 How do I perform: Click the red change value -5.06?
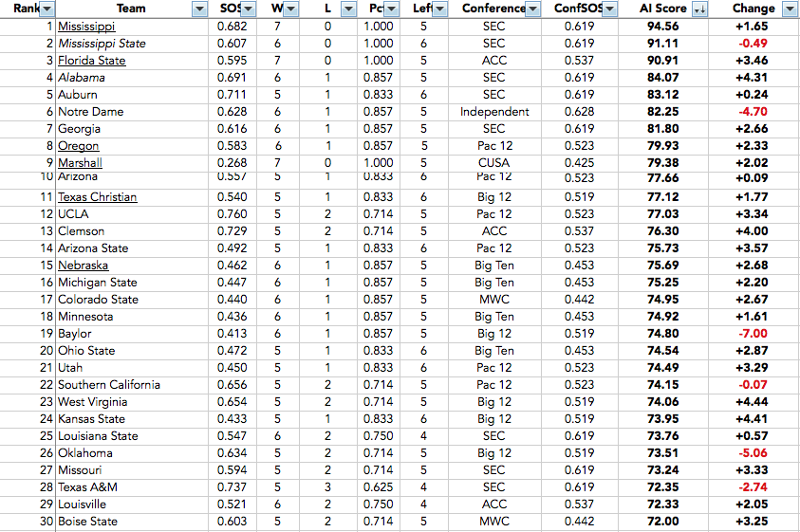click(x=753, y=453)
